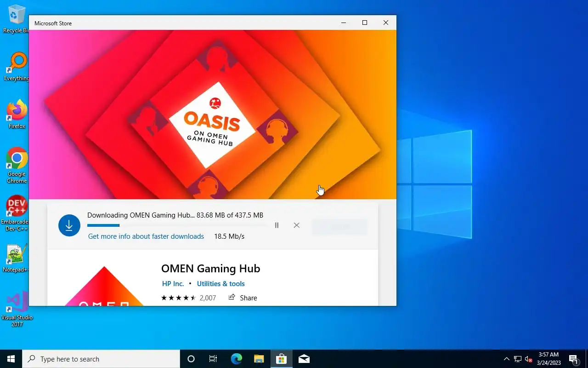Image resolution: width=588 pixels, height=368 pixels.
Task: Open the notification center icon
Action: click(573, 359)
